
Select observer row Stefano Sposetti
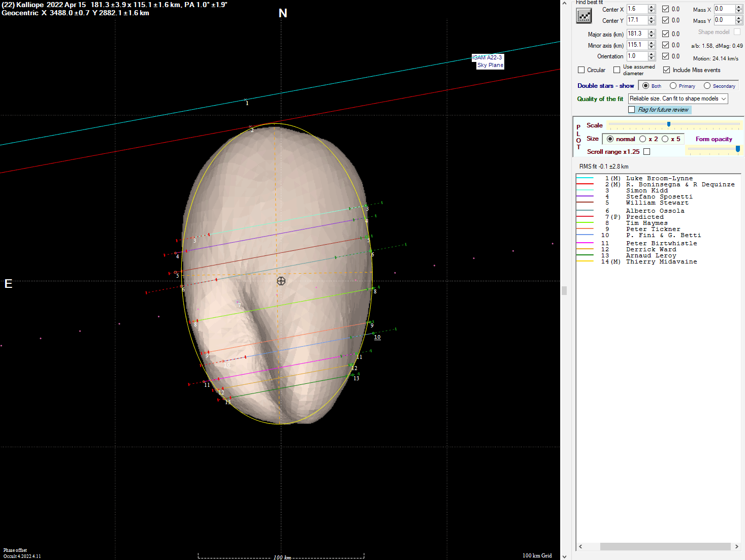pyautogui.click(x=659, y=196)
